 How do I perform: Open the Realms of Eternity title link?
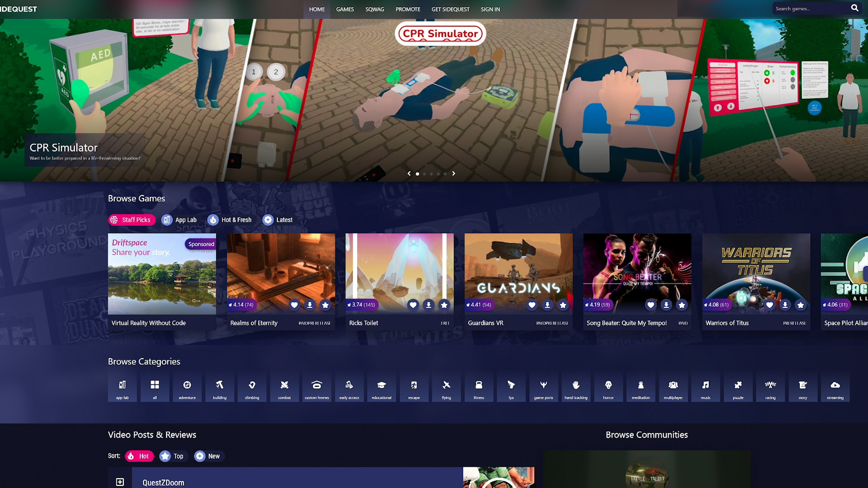click(254, 323)
